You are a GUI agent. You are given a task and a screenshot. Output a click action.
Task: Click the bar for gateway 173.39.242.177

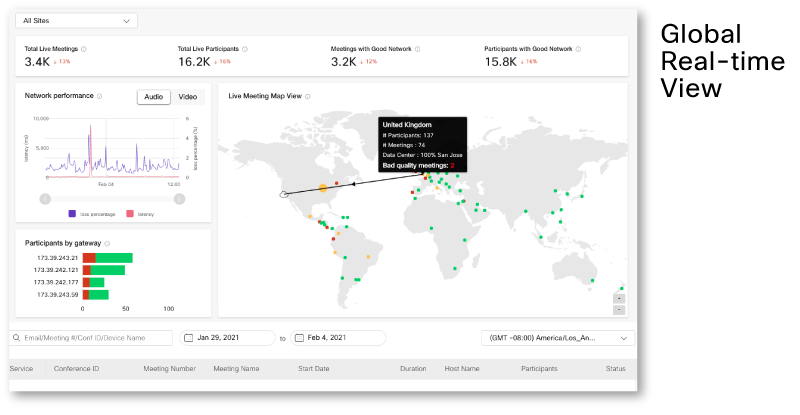[93, 282]
